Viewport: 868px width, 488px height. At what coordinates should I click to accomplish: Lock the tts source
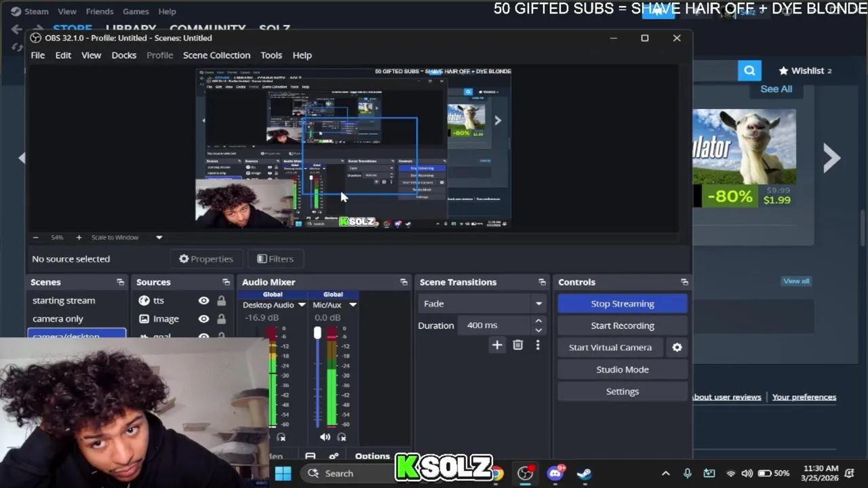click(221, 300)
